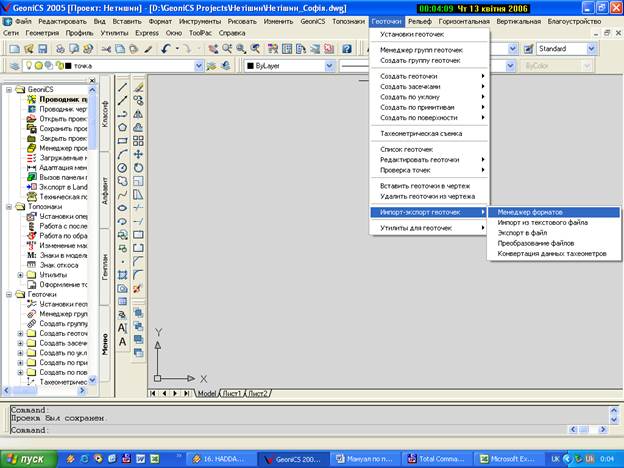The image size is (624, 468).
Task: Click the ByLayer black color swatch
Action: pyautogui.click(x=250, y=66)
